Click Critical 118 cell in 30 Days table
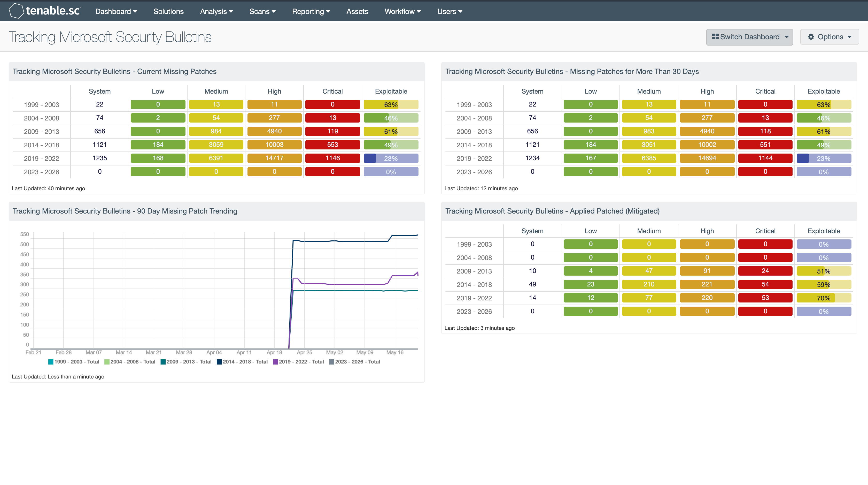Screen dimensions: 868x485 pos(765,131)
